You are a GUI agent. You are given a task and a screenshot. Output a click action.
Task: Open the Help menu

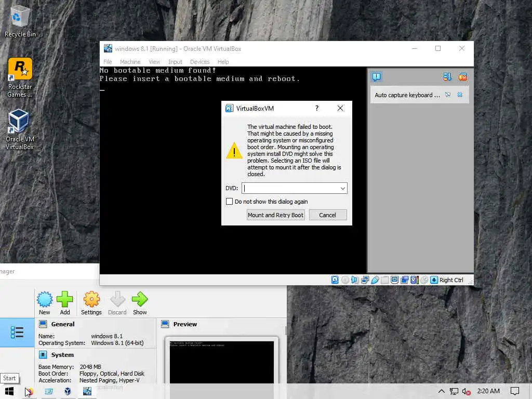(x=223, y=62)
